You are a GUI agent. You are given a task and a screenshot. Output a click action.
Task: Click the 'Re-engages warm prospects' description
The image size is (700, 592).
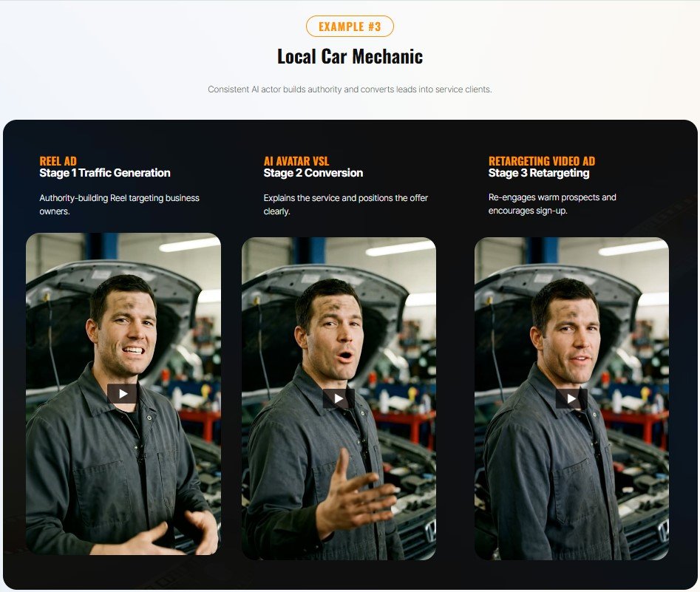552,204
